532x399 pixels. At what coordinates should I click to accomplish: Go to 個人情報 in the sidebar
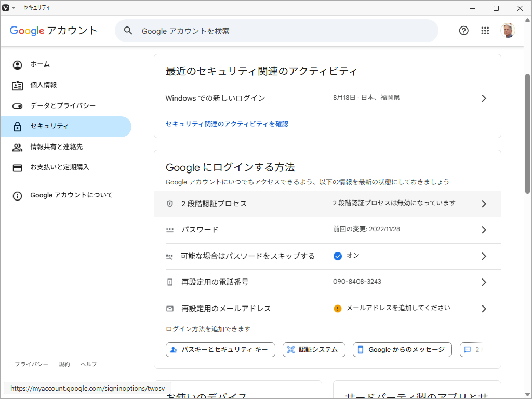coord(44,85)
